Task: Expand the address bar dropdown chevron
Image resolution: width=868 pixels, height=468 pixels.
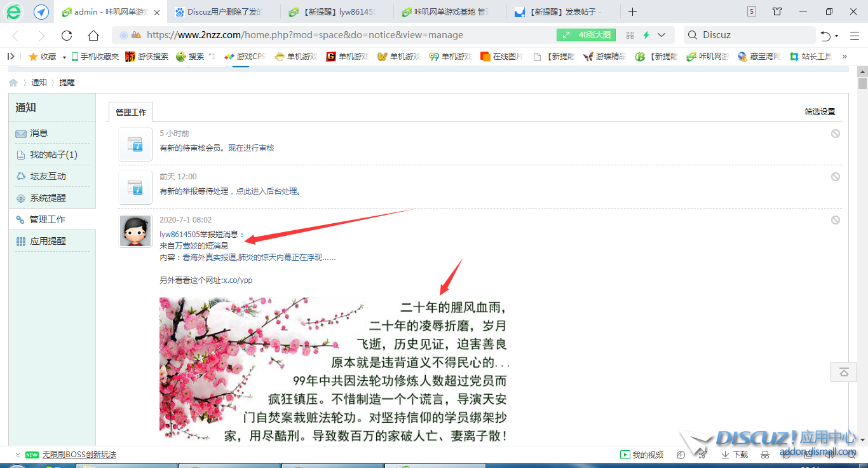Action: pos(661,35)
